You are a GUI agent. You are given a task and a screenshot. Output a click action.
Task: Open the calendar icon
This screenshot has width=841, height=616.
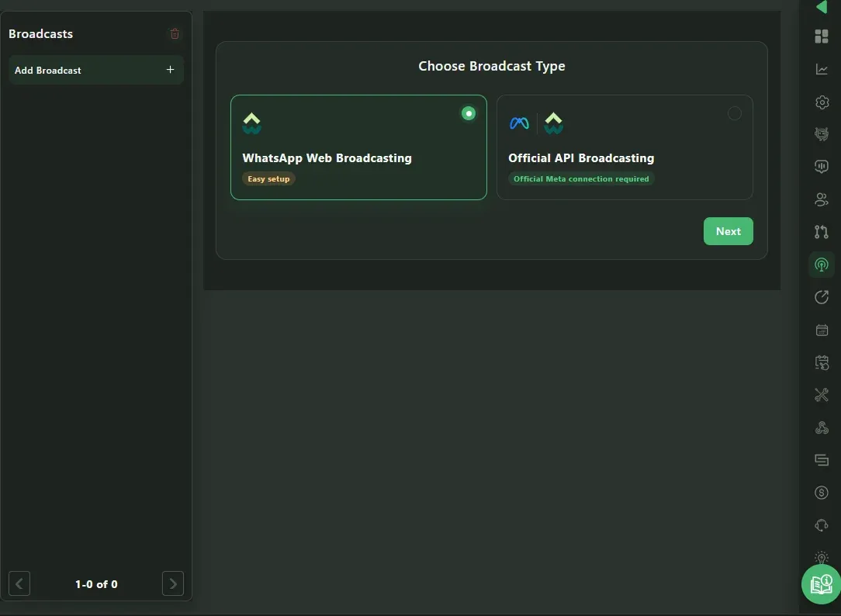[x=821, y=330]
